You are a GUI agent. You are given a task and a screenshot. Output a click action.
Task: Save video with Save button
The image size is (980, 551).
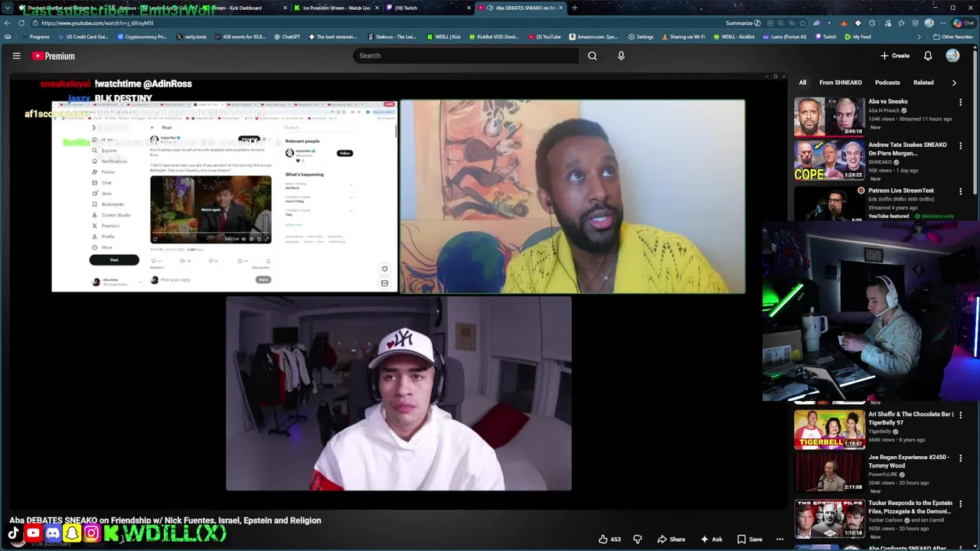(749, 540)
